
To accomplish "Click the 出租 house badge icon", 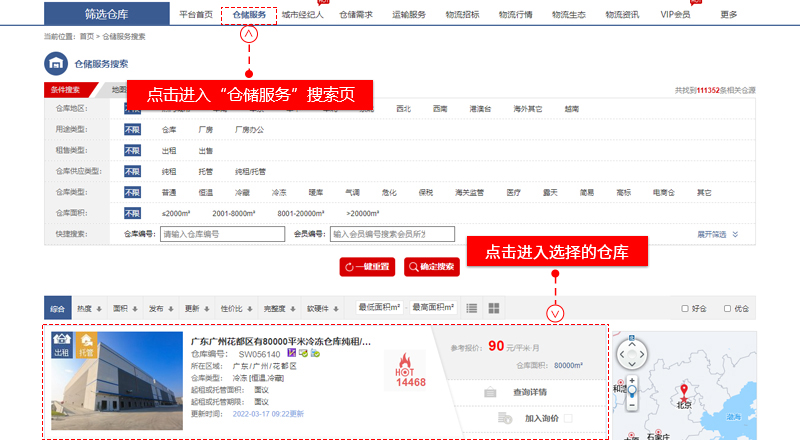I will pos(62,345).
